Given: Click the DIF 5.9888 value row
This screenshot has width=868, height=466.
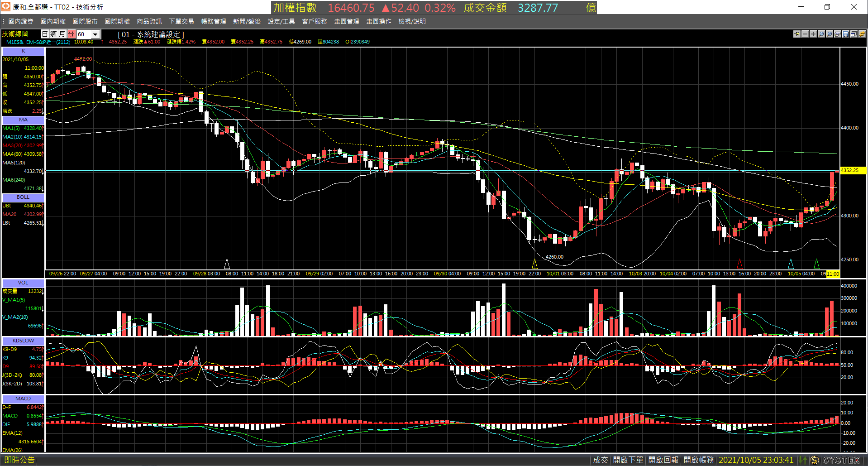Looking at the screenshot, I should (x=23, y=425).
